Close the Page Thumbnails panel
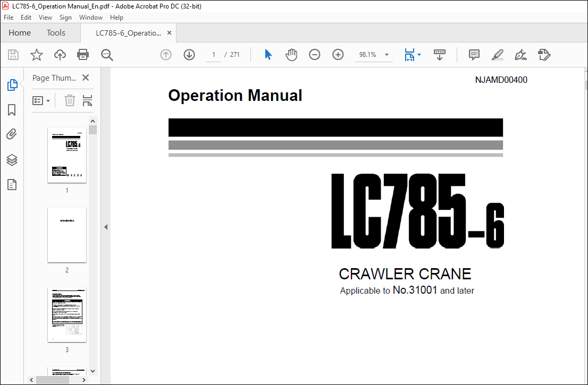The width and height of the screenshot is (588, 385). [86, 78]
